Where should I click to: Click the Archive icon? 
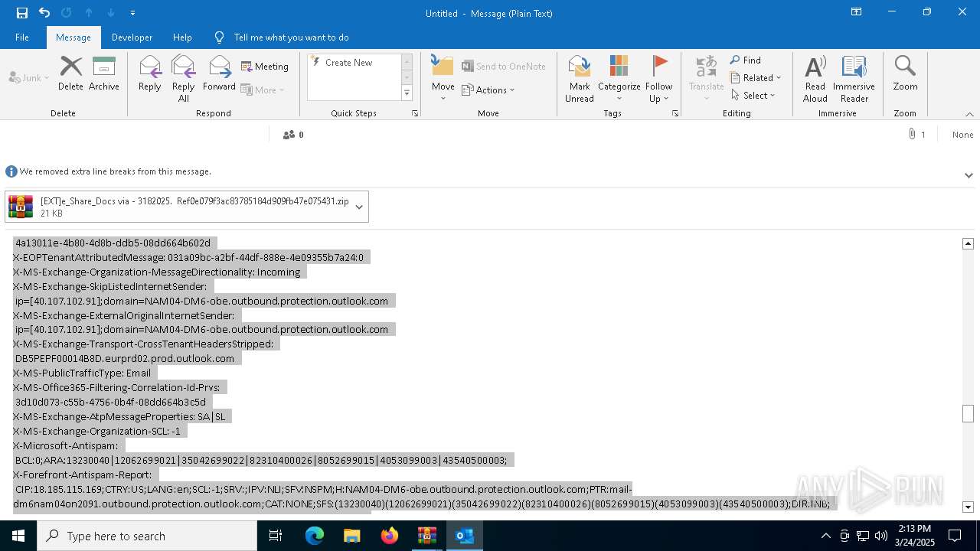click(104, 73)
